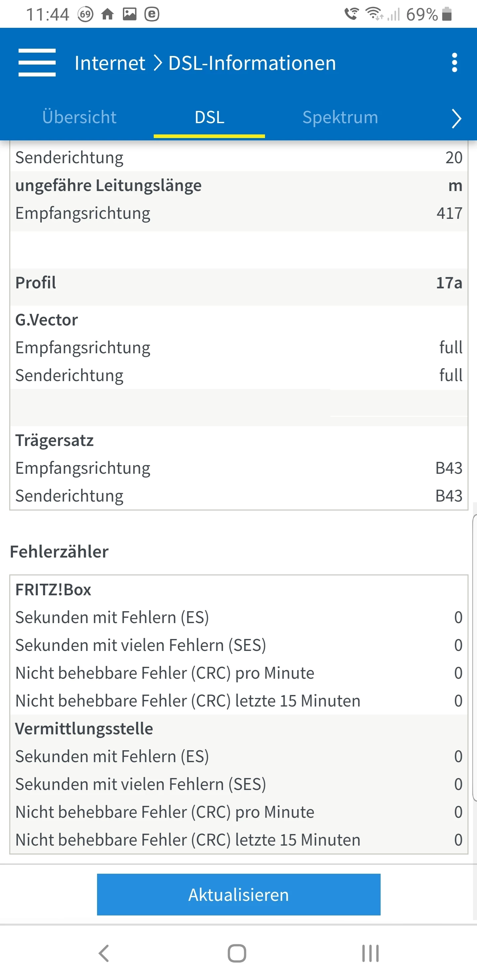Tap the Vermittlungsstelle table header
Screen dimensions: 477x980
(84, 728)
